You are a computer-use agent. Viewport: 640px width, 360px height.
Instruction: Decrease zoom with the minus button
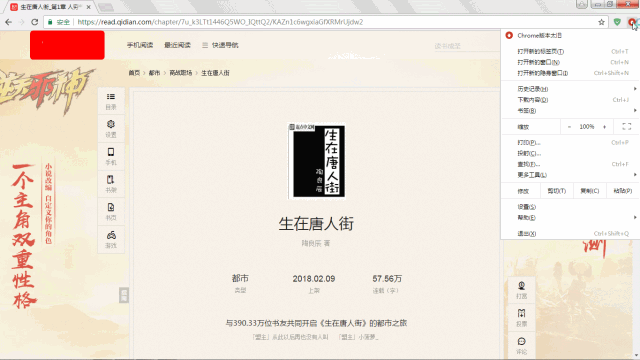(x=569, y=127)
